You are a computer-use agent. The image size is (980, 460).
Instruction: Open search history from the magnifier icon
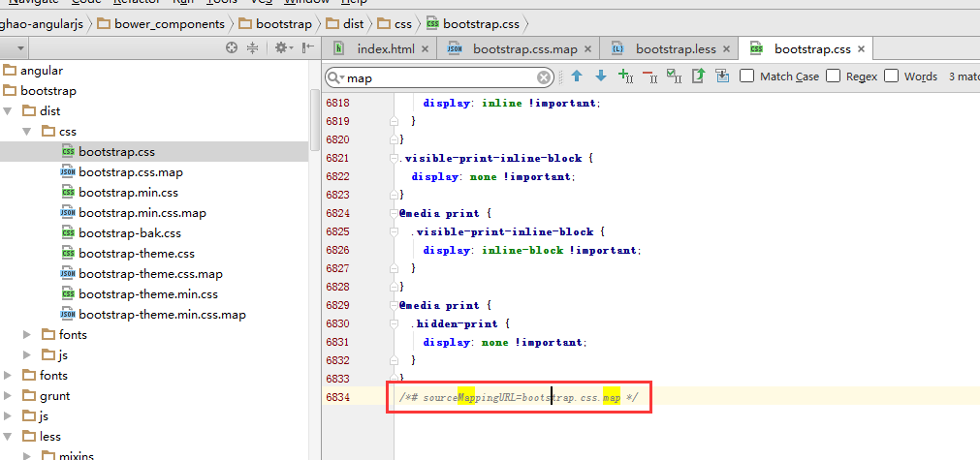coord(337,78)
